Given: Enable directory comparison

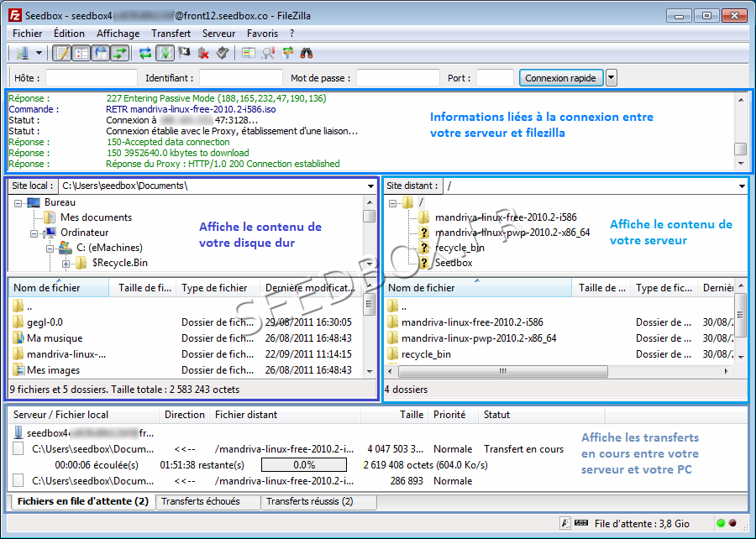Looking at the screenshot, I should 248,52.
